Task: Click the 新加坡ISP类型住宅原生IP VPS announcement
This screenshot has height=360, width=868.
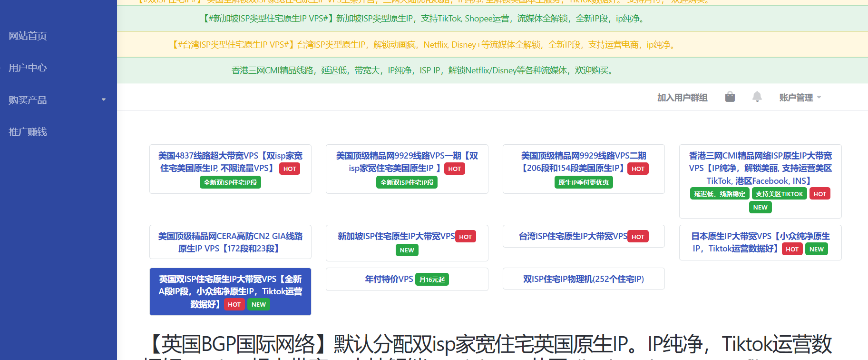Action: [x=492, y=19]
